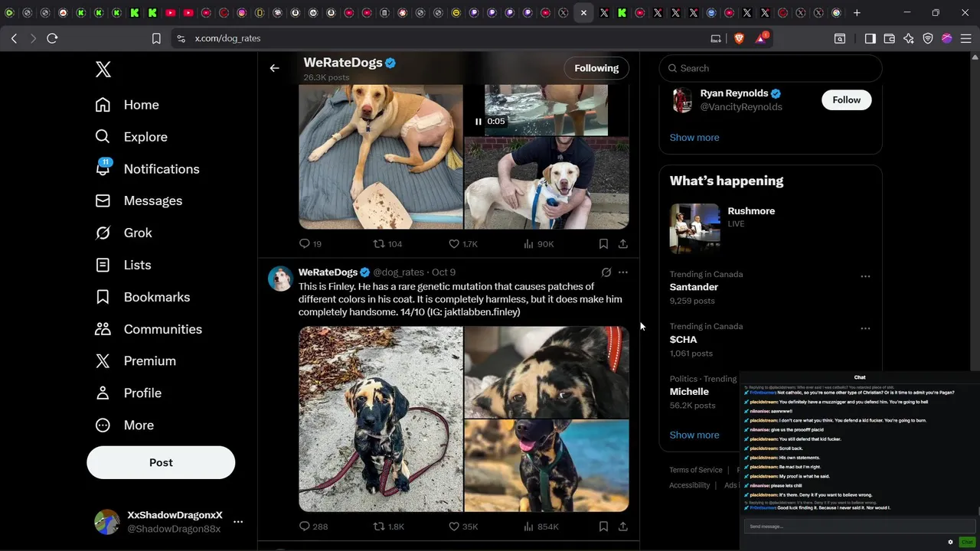Open options for the $CHA trend
This screenshot has width=980, height=551.
(x=865, y=328)
